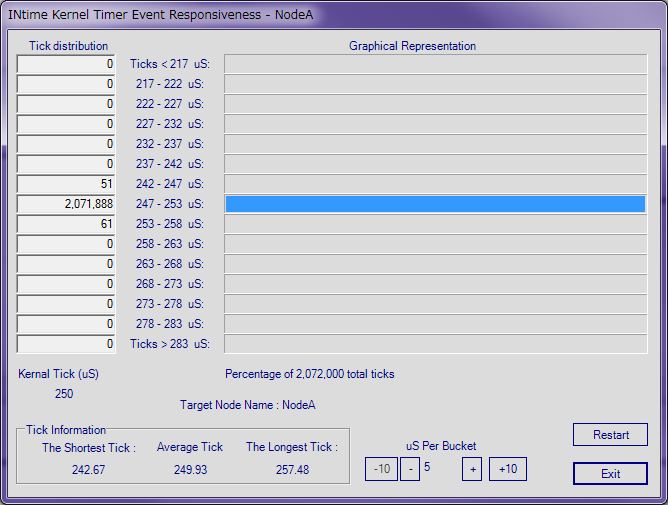Click the blue 247 - 253 uS bar
668x505 pixels.
[435, 204]
